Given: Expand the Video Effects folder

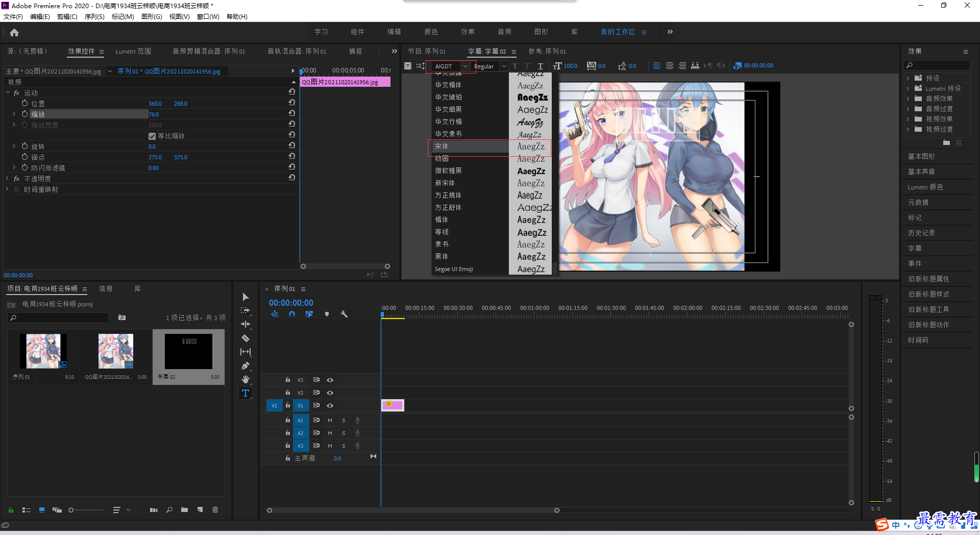Looking at the screenshot, I should pos(908,119).
